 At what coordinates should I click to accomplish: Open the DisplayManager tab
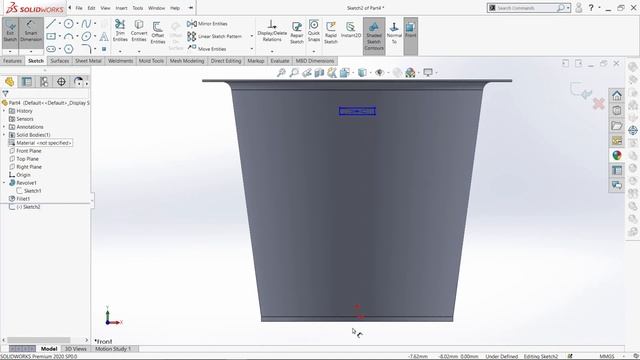tap(78, 82)
